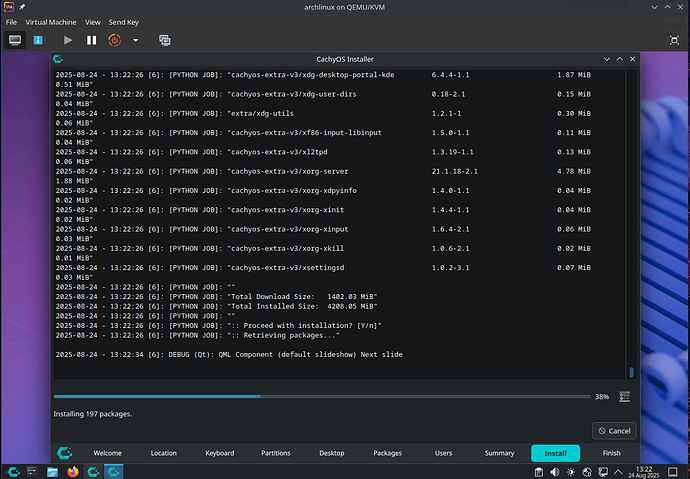690x479 pixels.
Task: Expand hidden system tray icons arrow
Action: (x=618, y=472)
